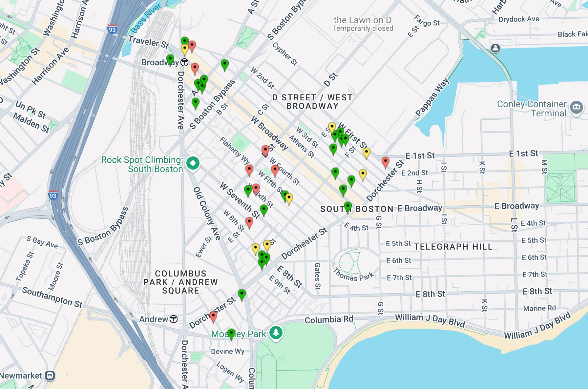The width and height of the screenshot is (588, 389).
Task: Click the "E Broadway" label near L St
Action: pyautogui.click(x=517, y=206)
